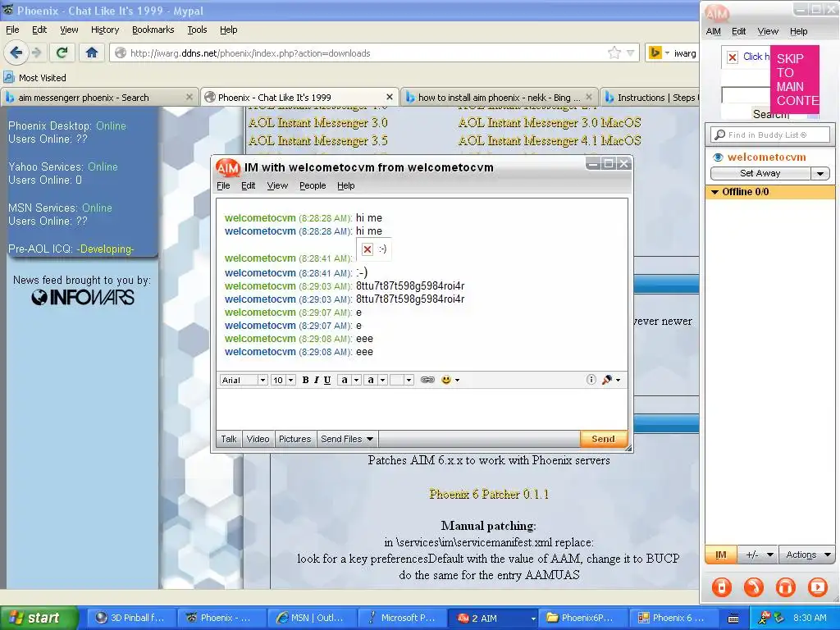The height and width of the screenshot is (630, 840).
Task: Toggle italic formatting in the IM window
Action: click(316, 380)
